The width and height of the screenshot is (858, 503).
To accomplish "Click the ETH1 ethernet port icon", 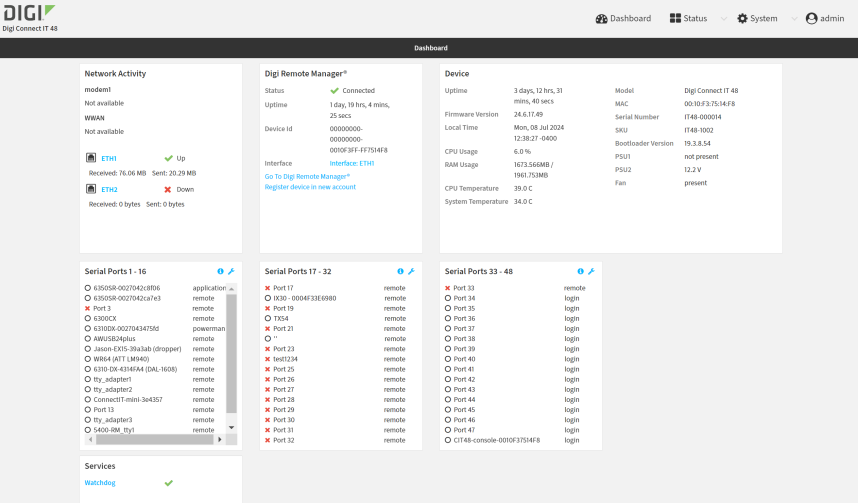I will (91, 158).
